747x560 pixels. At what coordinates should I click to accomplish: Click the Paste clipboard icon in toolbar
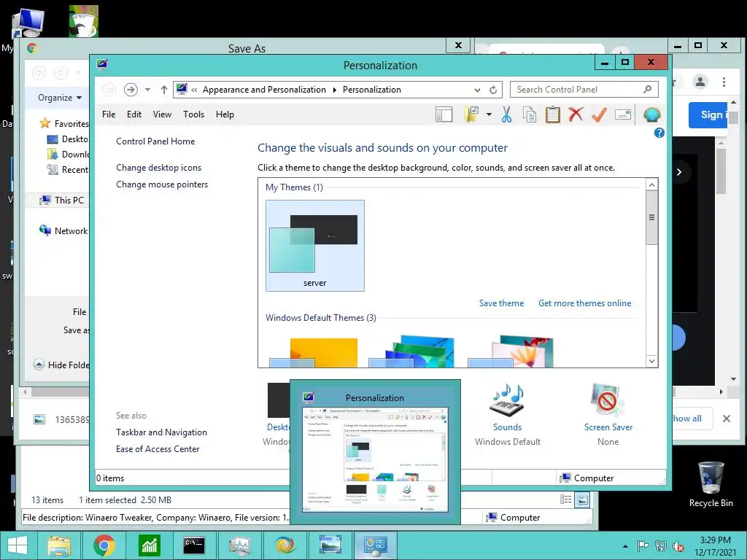point(553,114)
